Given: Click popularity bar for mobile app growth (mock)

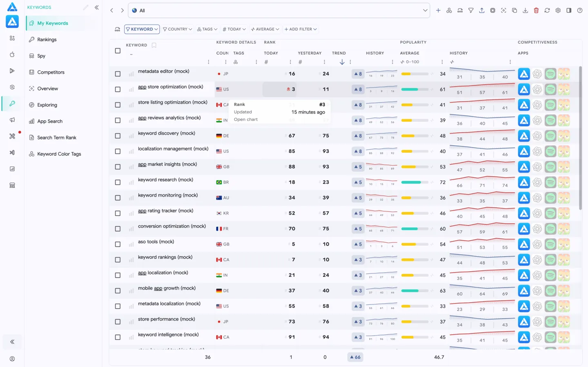Looking at the screenshot, I should pos(415,291).
